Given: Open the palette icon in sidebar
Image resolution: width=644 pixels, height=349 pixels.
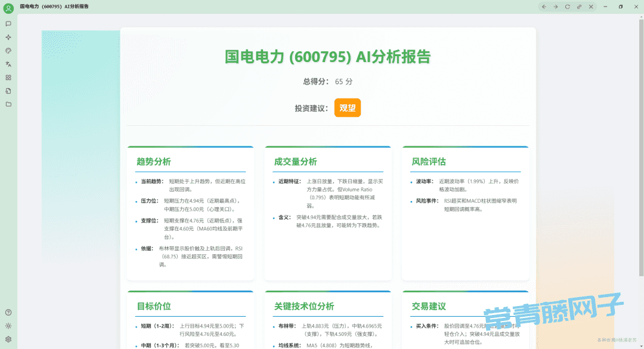Looking at the screenshot, I should [x=8, y=51].
